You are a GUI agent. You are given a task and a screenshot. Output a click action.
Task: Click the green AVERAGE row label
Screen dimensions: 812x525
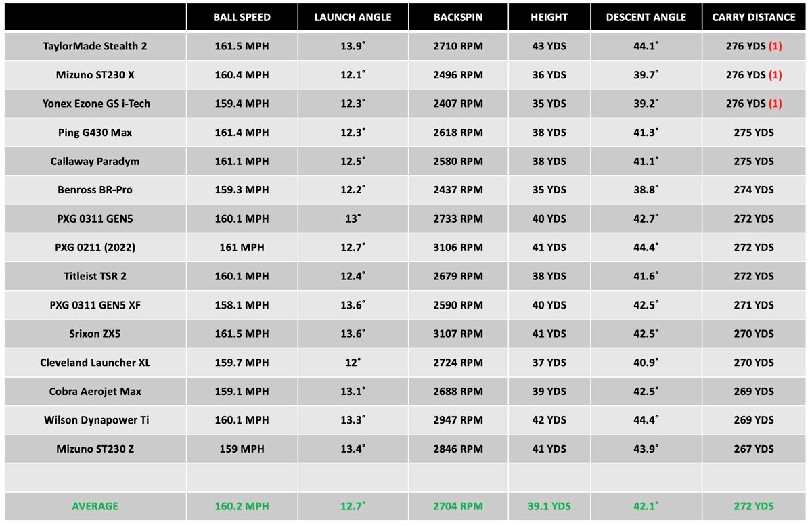pyautogui.click(x=95, y=506)
